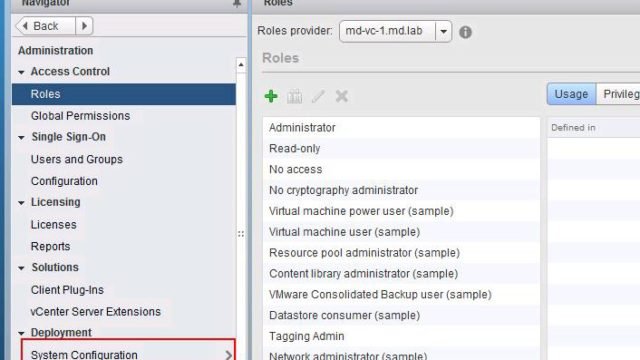
Task: Clone the selected role with the toolbar icon
Action: [294, 96]
